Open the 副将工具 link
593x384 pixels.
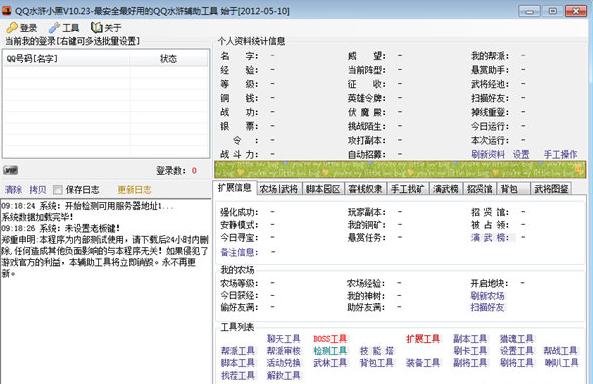coord(470,363)
